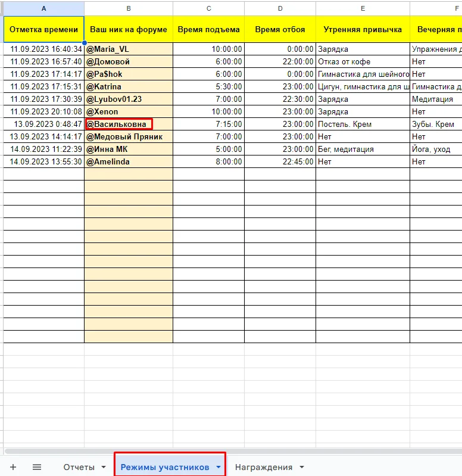Click the horizontal scrollbar
This screenshot has width=462, height=476.
233,451
